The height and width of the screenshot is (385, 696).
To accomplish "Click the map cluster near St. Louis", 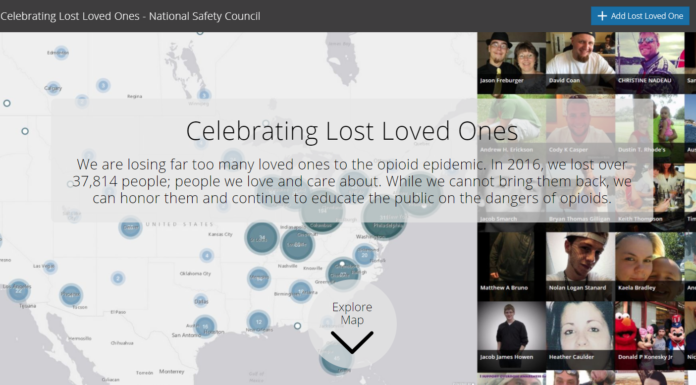I will click(x=261, y=238).
